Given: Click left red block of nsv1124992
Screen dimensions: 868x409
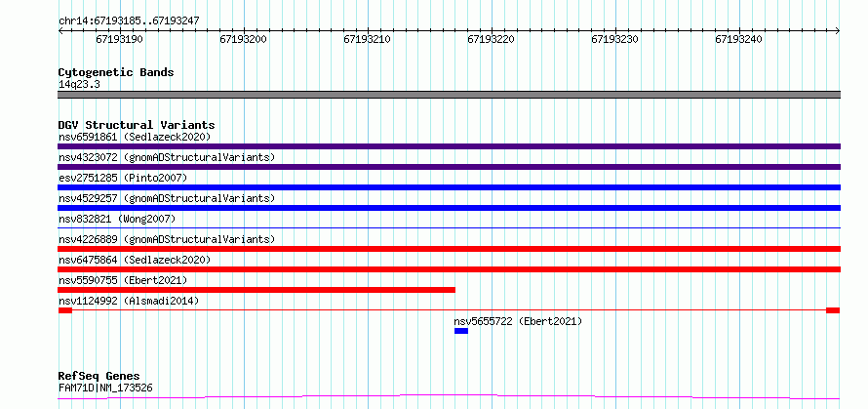Looking at the screenshot, I should (x=65, y=310).
